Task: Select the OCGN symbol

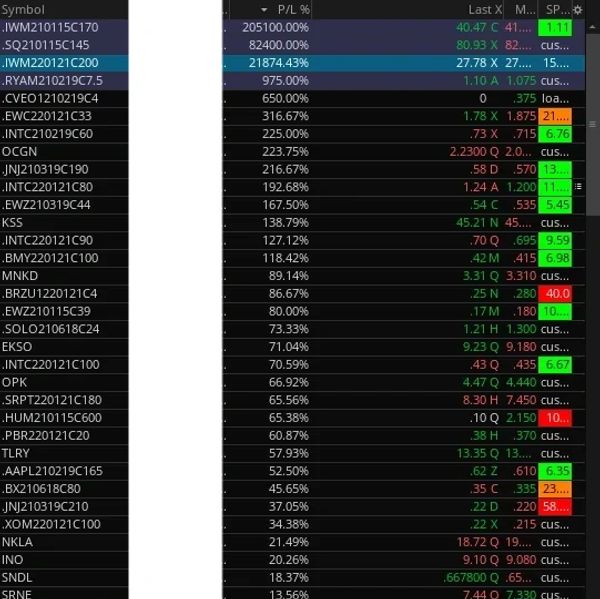Action: 19,152
